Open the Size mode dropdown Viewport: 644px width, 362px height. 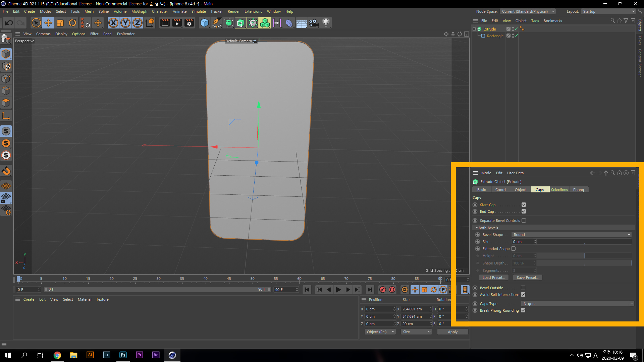coord(417,332)
